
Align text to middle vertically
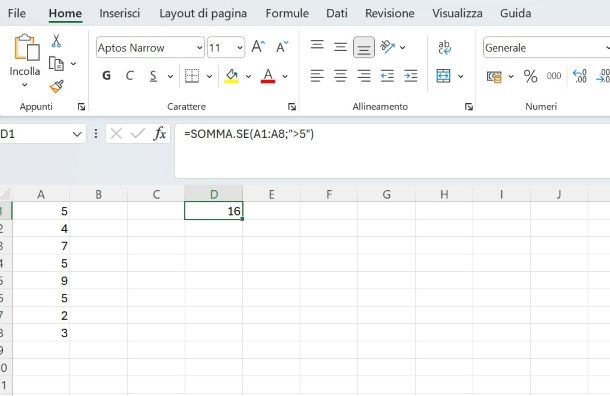pos(340,47)
